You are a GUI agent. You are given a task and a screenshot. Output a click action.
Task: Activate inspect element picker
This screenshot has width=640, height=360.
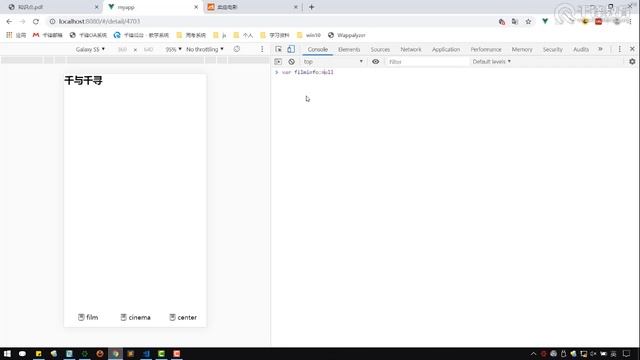[x=278, y=49]
